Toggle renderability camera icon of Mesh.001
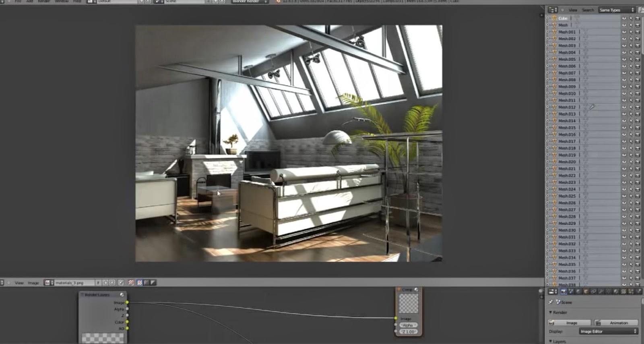Screen dimensions: 644x344 638,32
